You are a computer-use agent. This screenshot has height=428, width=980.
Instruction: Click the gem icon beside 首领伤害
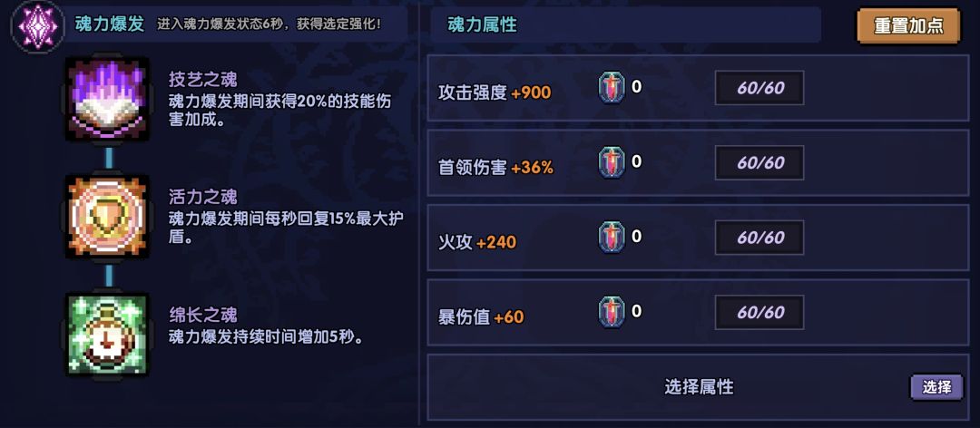click(612, 163)
